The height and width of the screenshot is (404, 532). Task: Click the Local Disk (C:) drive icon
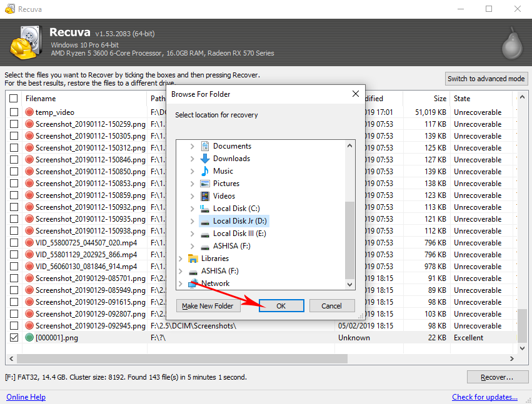point(204,209)
